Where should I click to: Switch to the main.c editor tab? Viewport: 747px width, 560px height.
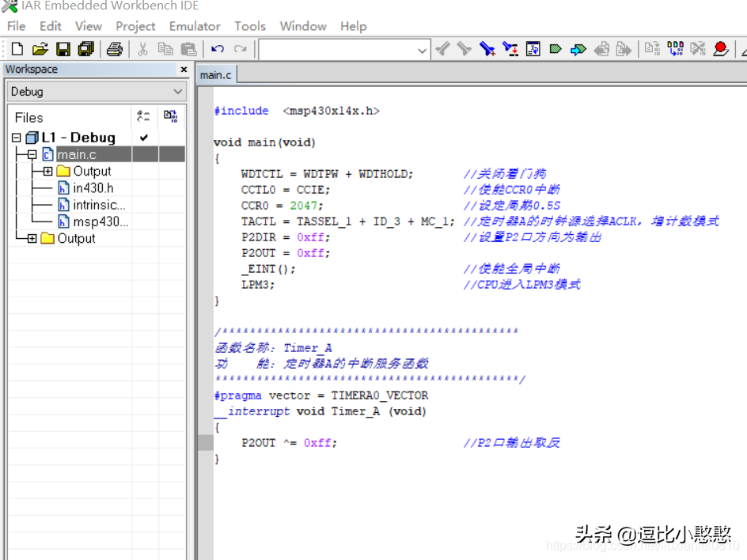coord(216,75)
